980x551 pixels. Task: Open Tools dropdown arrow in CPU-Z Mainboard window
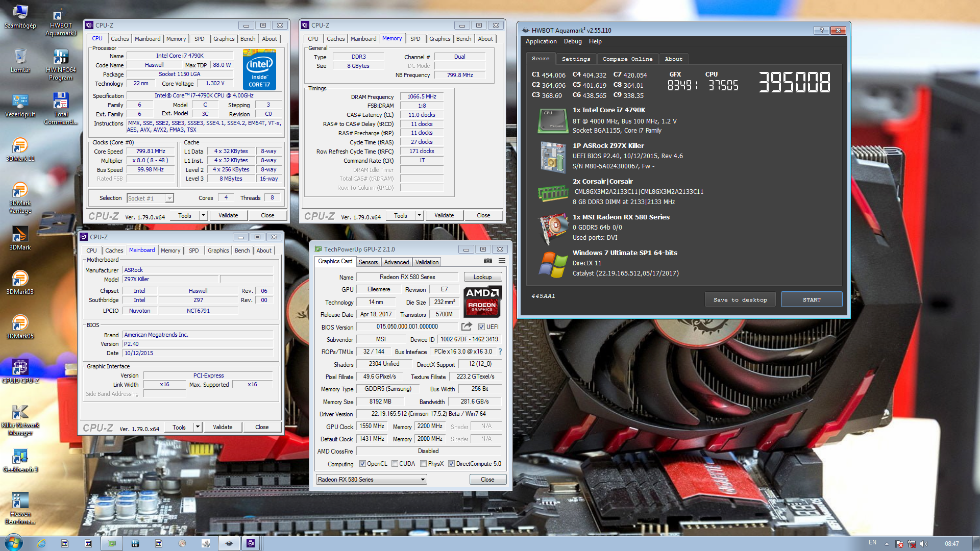coord(197,427)
